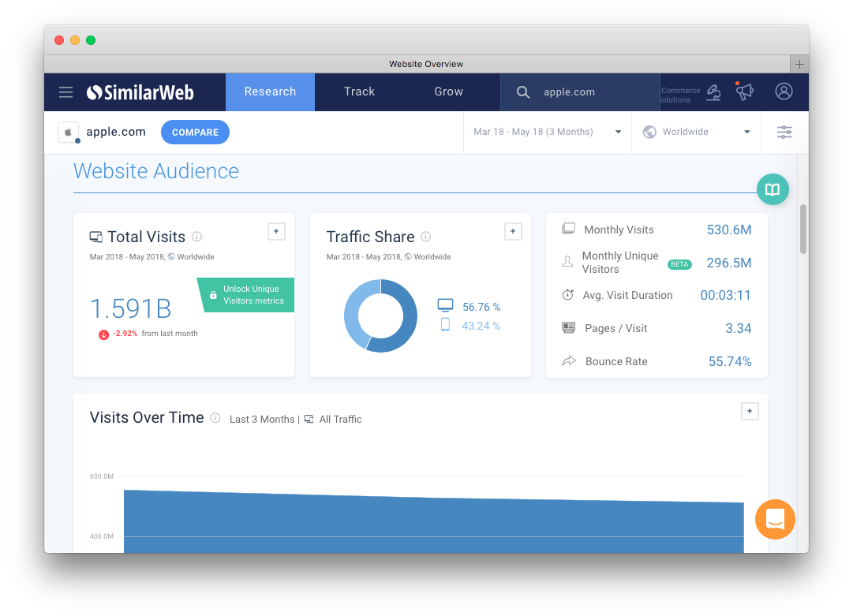Click Pages / Visit value 3.34
Viewport: 853px width, 616px height.
point(739,328)
